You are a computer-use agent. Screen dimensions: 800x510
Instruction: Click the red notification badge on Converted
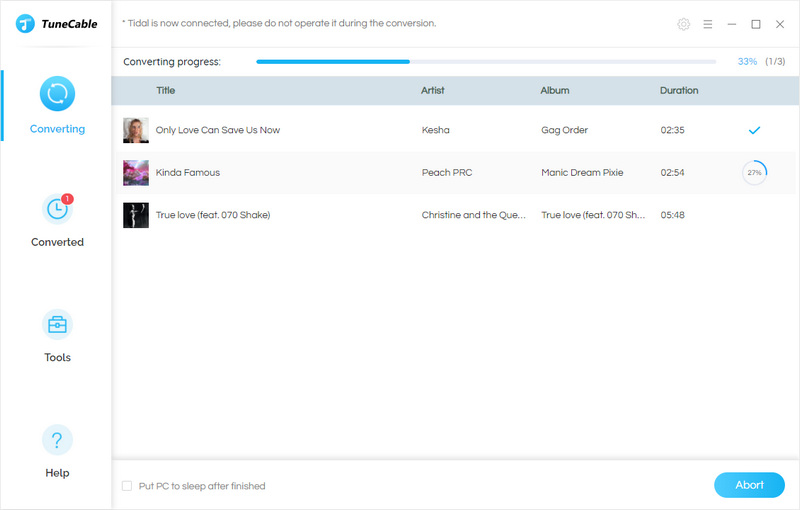coord(67,199)
